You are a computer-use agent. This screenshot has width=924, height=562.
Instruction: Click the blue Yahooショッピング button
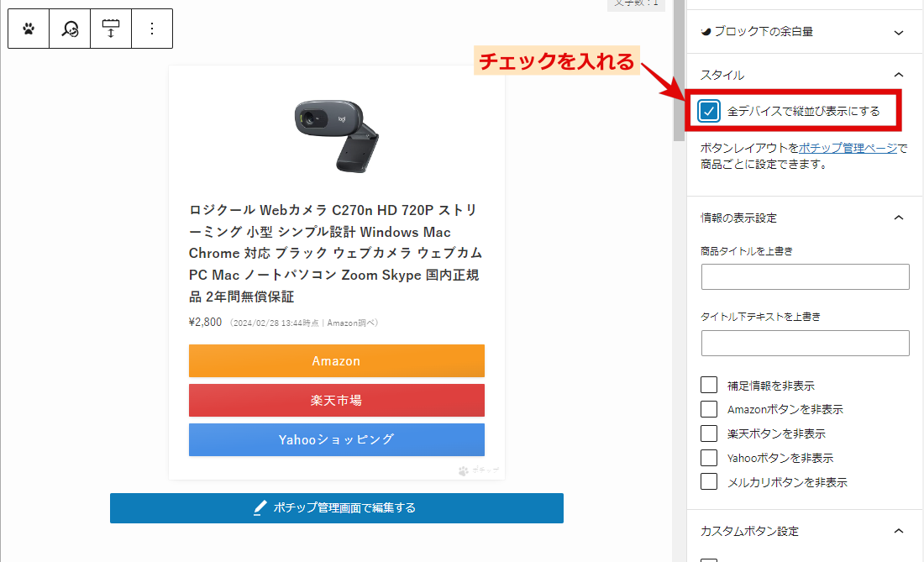click(337, 439)
